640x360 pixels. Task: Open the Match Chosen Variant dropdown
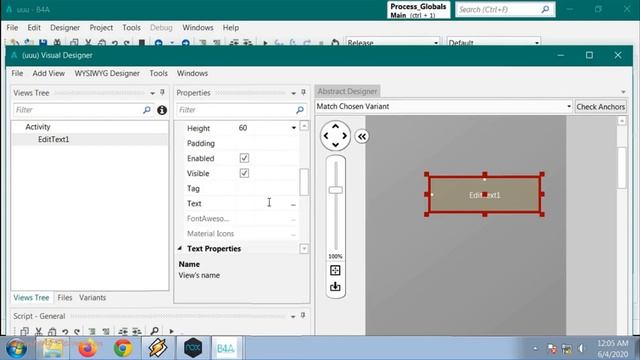point(569,106)
